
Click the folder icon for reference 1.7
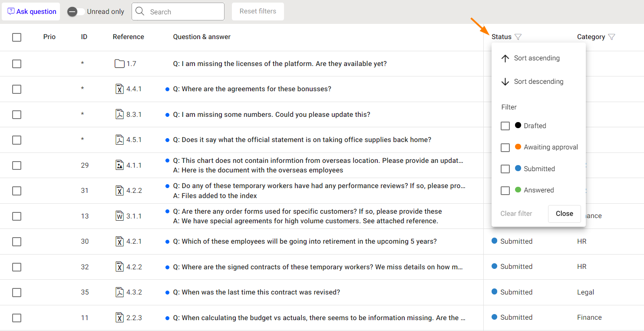pos(119,64)
